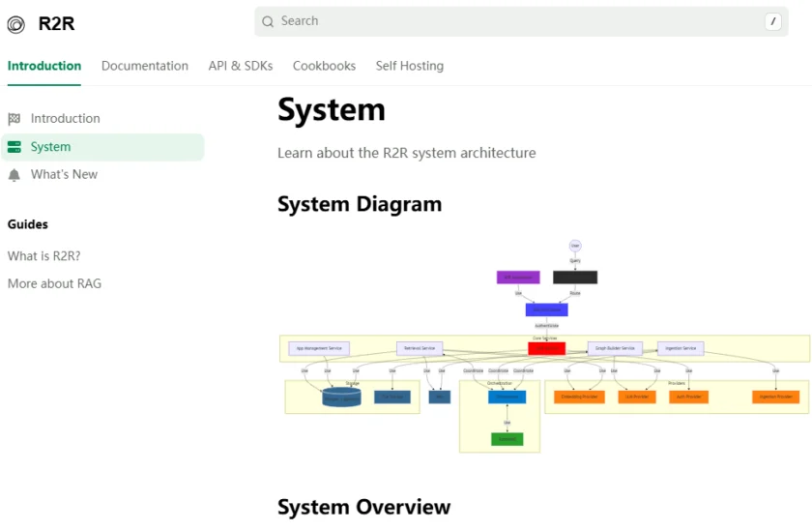812x530 pixels.
Task: Click the System Overview heading
Action: pos(364,507)
